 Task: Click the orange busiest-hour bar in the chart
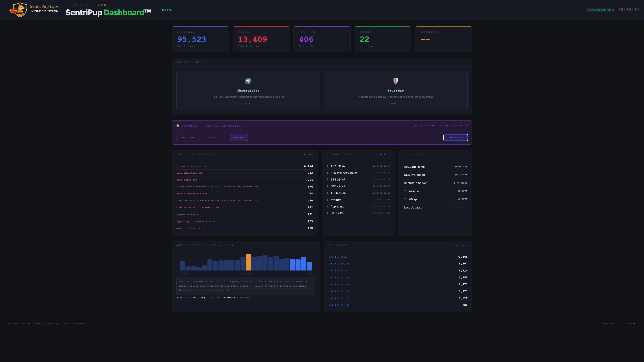click(248, 262)
